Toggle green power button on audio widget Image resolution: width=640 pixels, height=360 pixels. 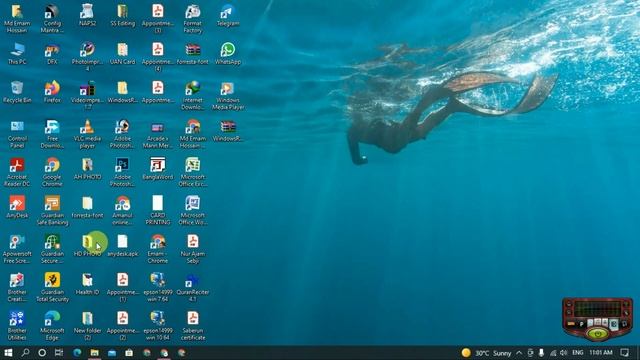click(598, 334)
